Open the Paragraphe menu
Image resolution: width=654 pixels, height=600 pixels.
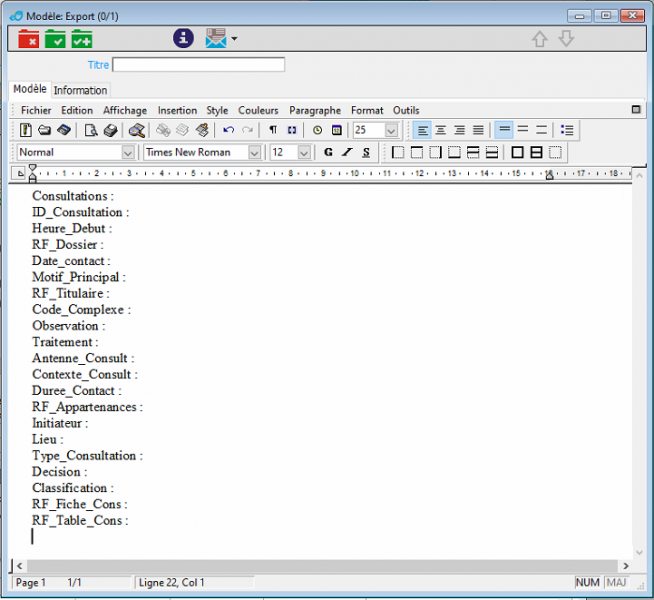coord(315,110)
